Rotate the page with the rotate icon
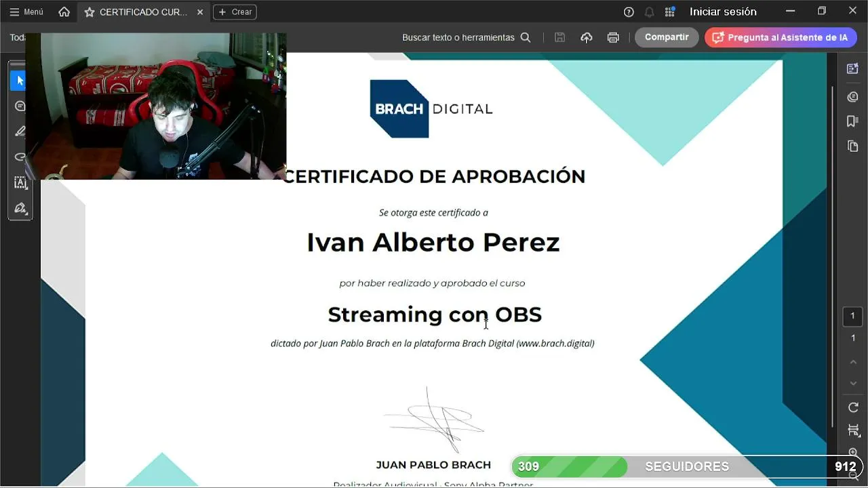 tap(853, 408)
